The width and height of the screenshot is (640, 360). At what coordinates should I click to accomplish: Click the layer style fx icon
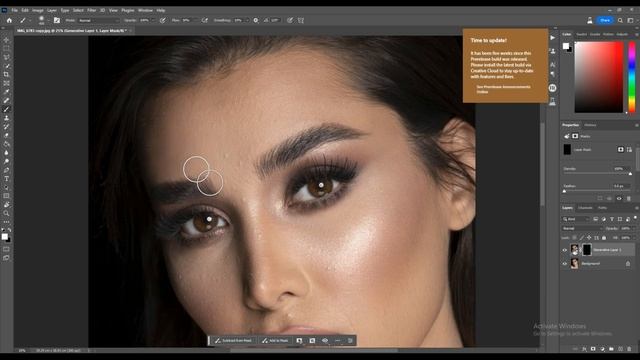(x=584, y=349)
